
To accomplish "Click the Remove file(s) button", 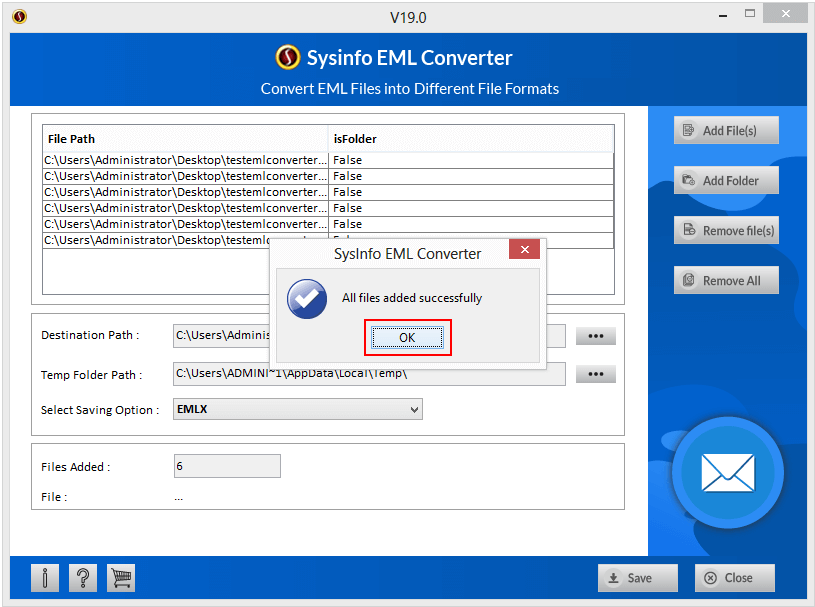I will click(x=726, y=231).
